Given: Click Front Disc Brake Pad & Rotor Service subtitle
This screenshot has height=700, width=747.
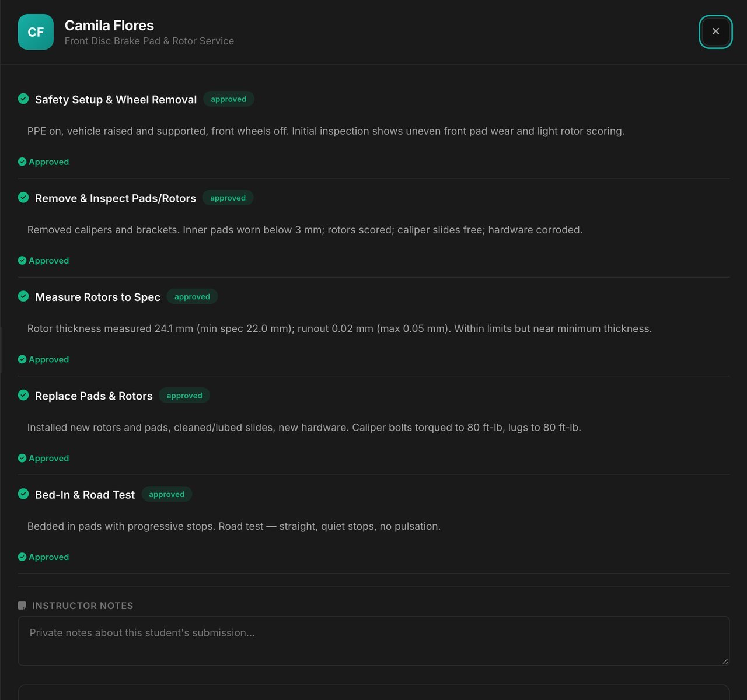Looking at the screenshot, I should [x=149, y=41].
